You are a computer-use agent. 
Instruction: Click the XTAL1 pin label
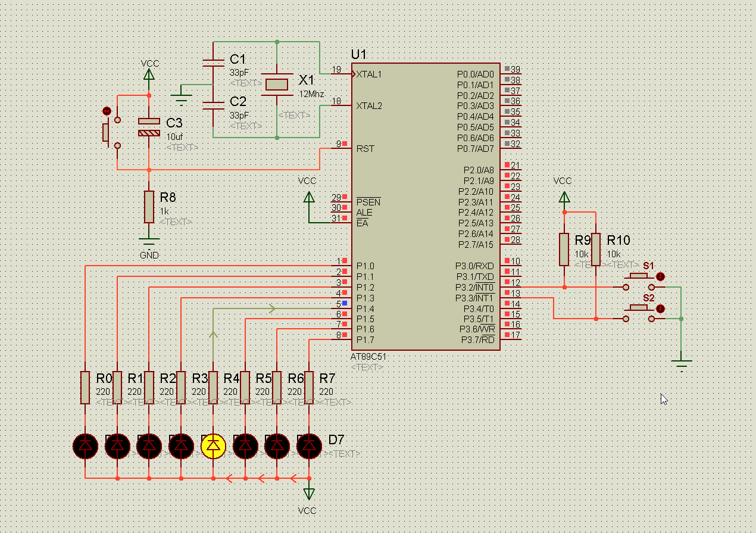[369, 74]
